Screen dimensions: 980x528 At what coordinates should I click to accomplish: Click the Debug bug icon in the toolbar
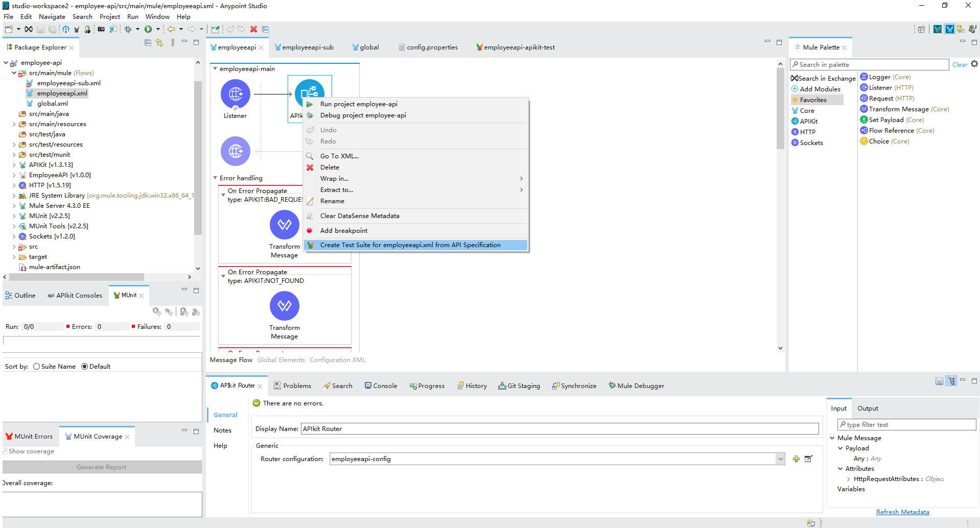point(128,29)
